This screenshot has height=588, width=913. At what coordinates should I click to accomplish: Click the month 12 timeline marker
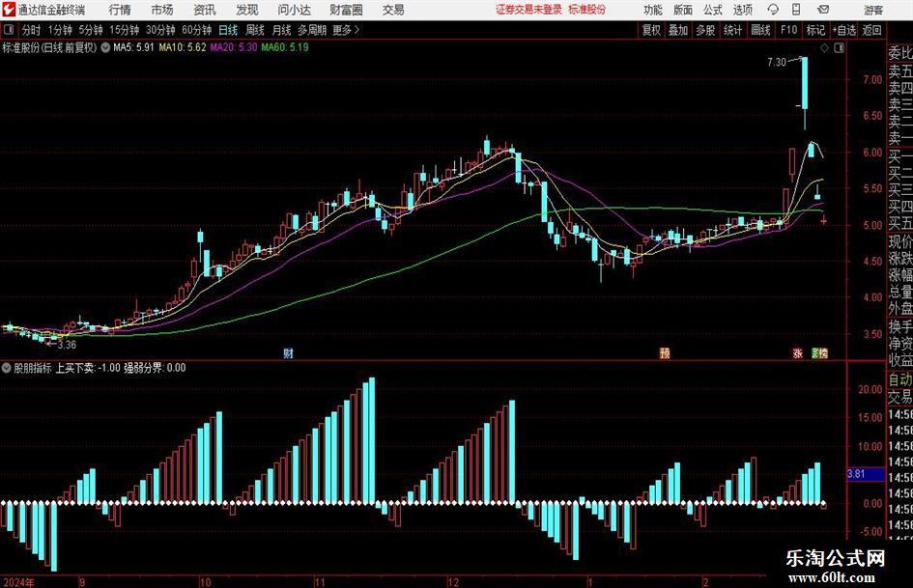453,581
